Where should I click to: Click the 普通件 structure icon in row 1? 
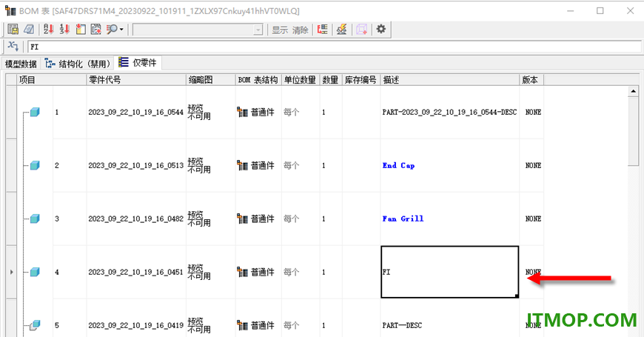point(242,112)
